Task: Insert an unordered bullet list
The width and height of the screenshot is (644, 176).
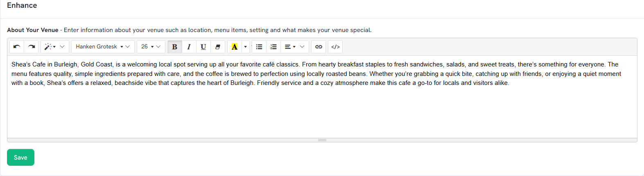Action: [259, 47]
